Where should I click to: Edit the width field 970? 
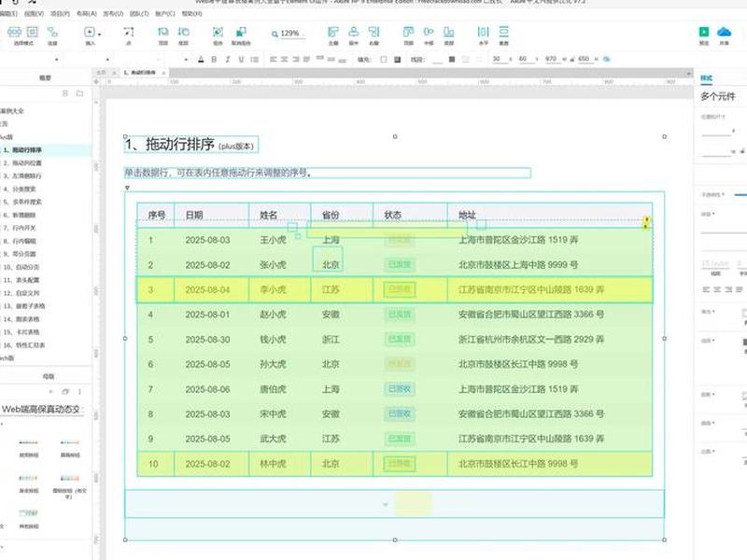click(x=551, y=59)
